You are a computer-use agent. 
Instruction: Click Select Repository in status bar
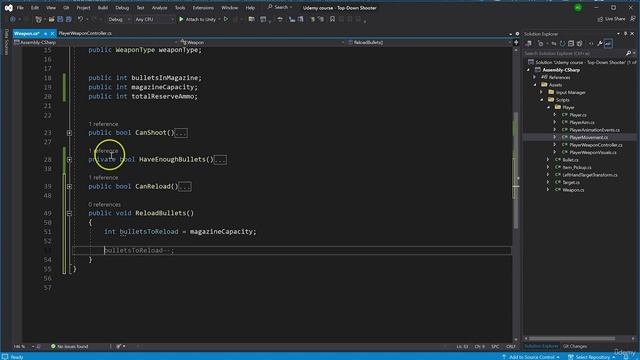pyautogui.click(x=593, y=357)
